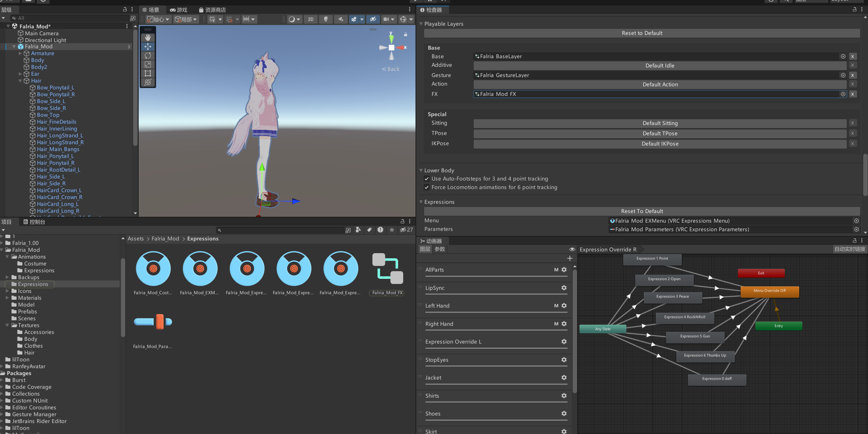Viewport: 868px width, 434px height.
Task: Open settings gear for LipSync layer
Action: click(564, 288)
